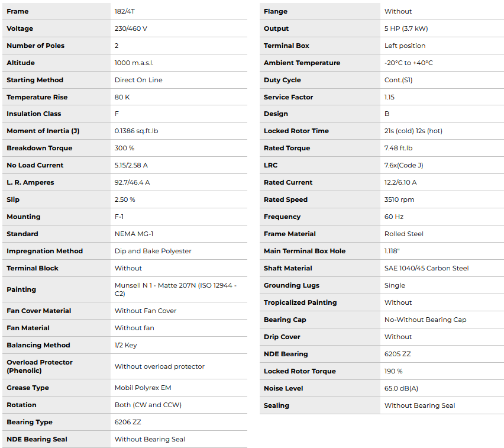This screenshot has width=504, height=448.
Task: Click the Rated Speed value 3510 rpm
Action: (x=399, y=199)
